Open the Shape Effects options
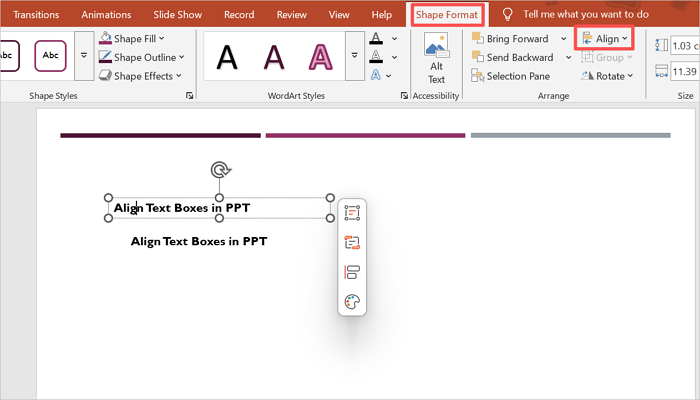This screenshot has width=700, height=400. (x=140, y=76)
